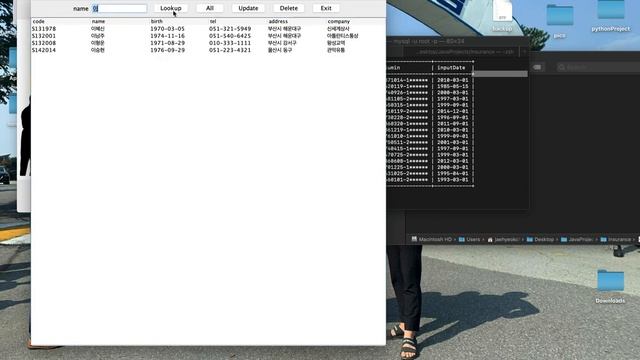Image resolution: width=640 pixels, height=360 pixels.
Task: Select the row with code S132001
Action: pos(208,36)
